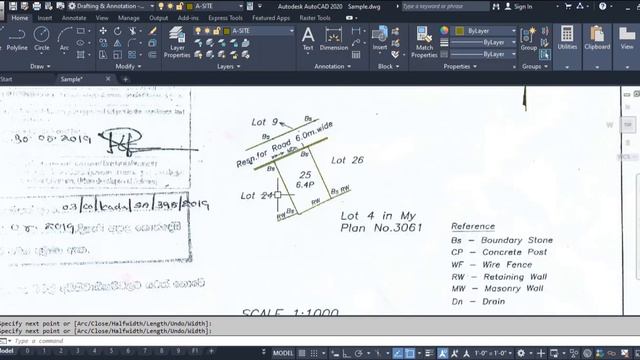Open the Manage ribbon tab
Screen dimensions: 640x360
pos(129,18)
